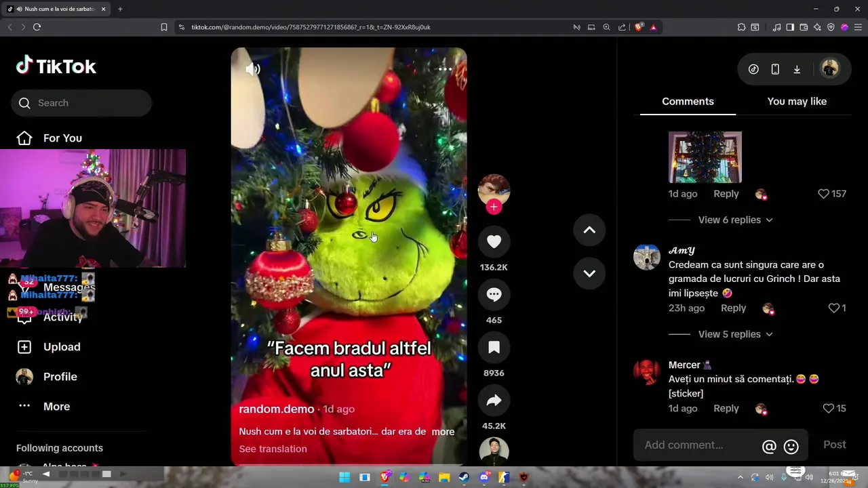Insert a mention with the @ icon
The width and height of the screenshot is (868, 488).
[769, 447]
